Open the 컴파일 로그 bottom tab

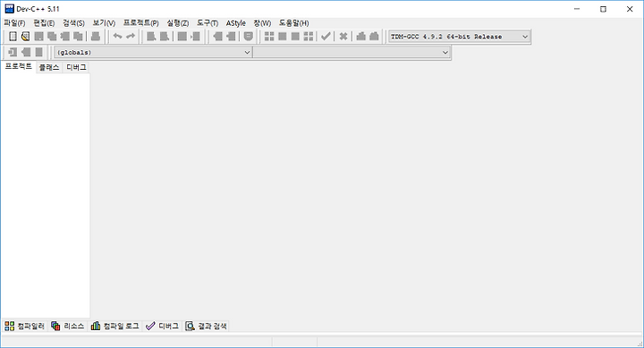(115, 326)
